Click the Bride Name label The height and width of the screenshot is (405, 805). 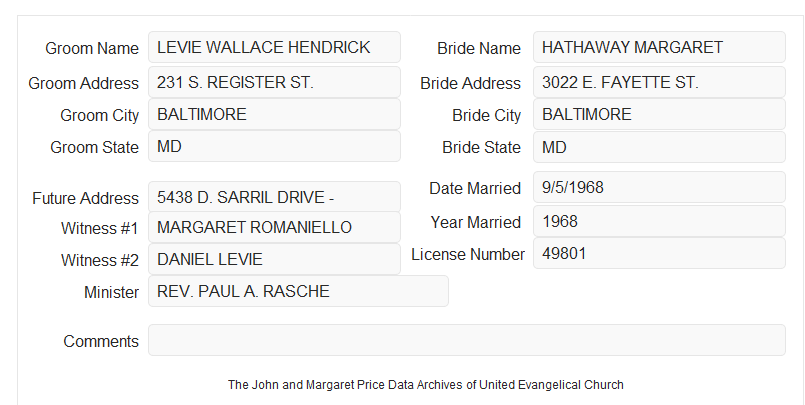point(479,48)
